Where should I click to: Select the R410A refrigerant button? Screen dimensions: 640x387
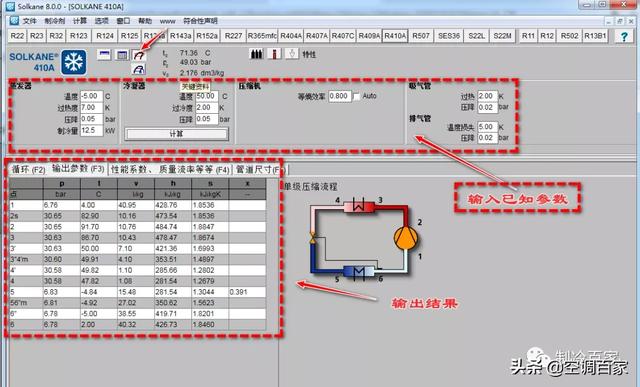(x=395, y=36)
